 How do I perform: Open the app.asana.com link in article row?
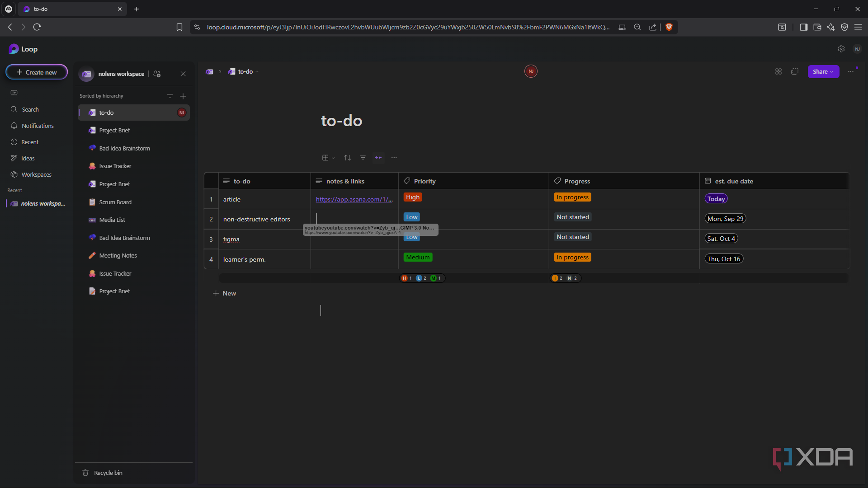354,199
